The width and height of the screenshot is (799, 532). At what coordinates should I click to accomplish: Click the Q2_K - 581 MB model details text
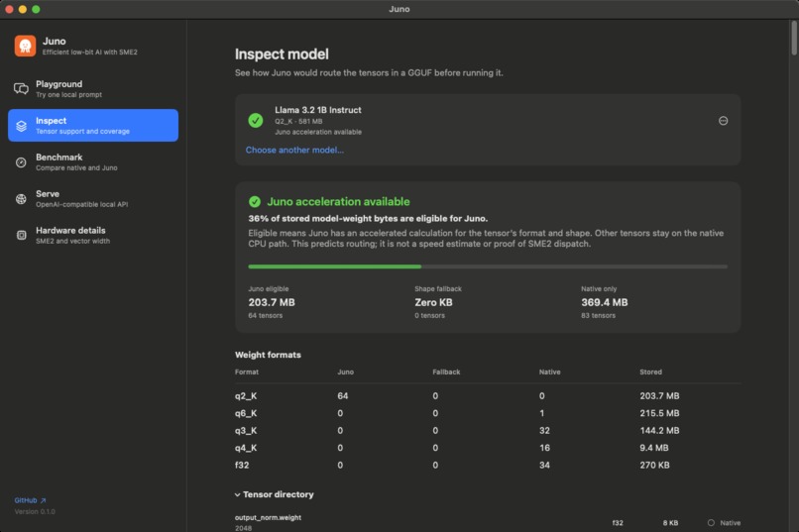click(x=298, y=121)
